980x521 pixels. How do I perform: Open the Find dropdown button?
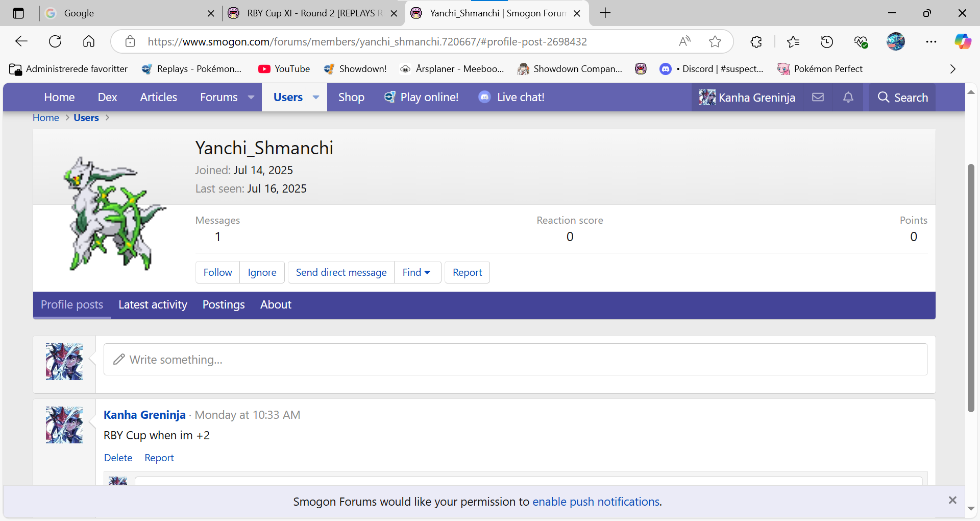click(x=417, y=272)
